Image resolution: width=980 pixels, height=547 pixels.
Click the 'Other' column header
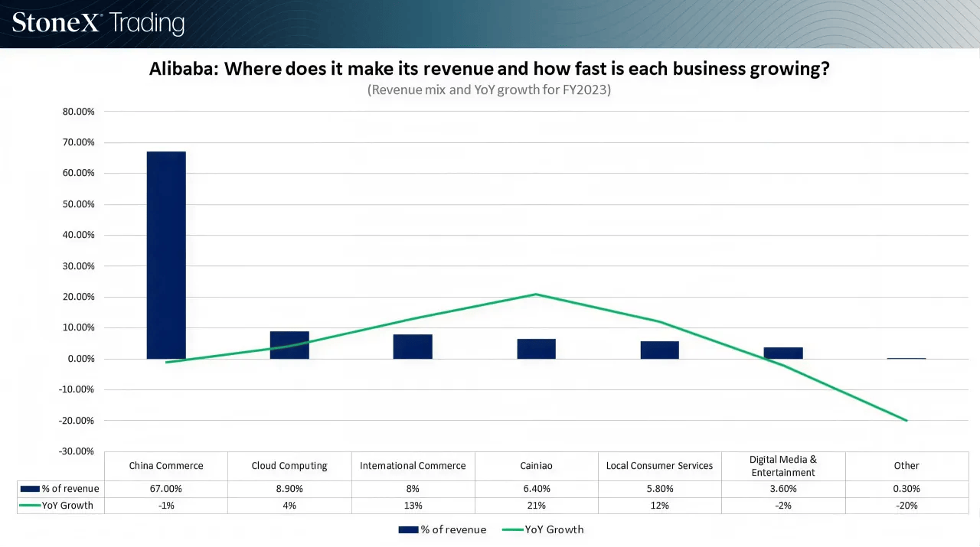click(906, 466)
